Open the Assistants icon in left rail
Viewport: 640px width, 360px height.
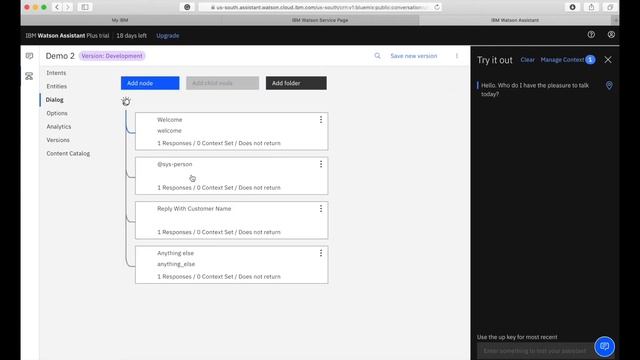coord(29,56)
